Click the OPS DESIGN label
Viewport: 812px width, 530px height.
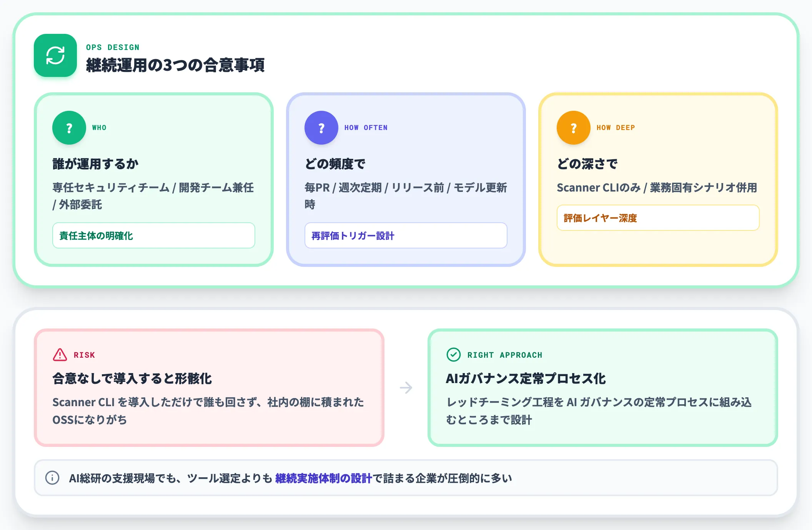tap(113, 47)
